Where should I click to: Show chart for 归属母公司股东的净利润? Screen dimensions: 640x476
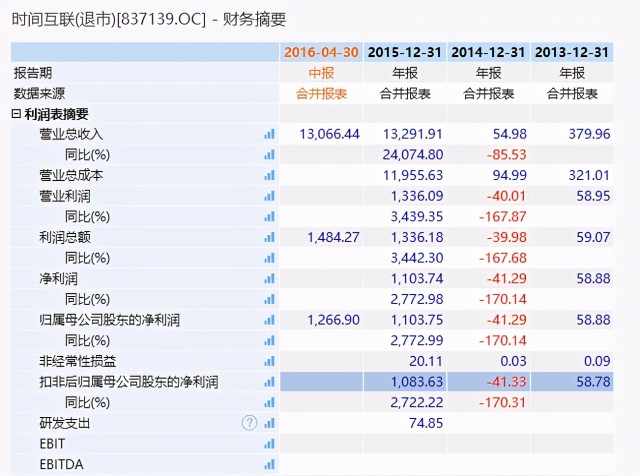[x=269, y=320]
